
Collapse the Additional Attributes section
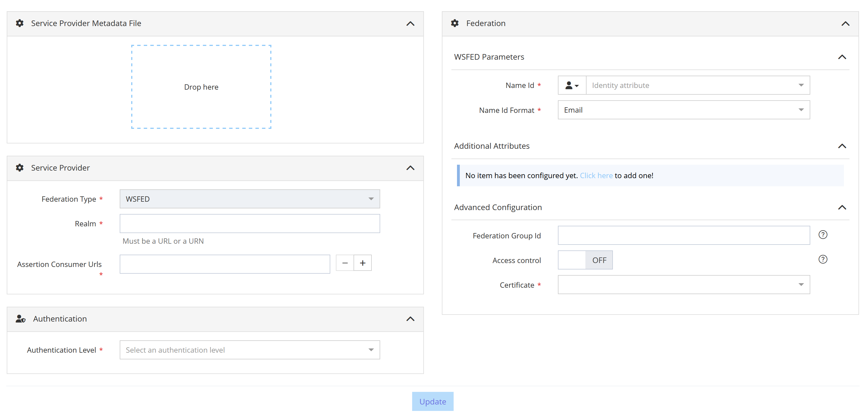(x=842, y=146)
